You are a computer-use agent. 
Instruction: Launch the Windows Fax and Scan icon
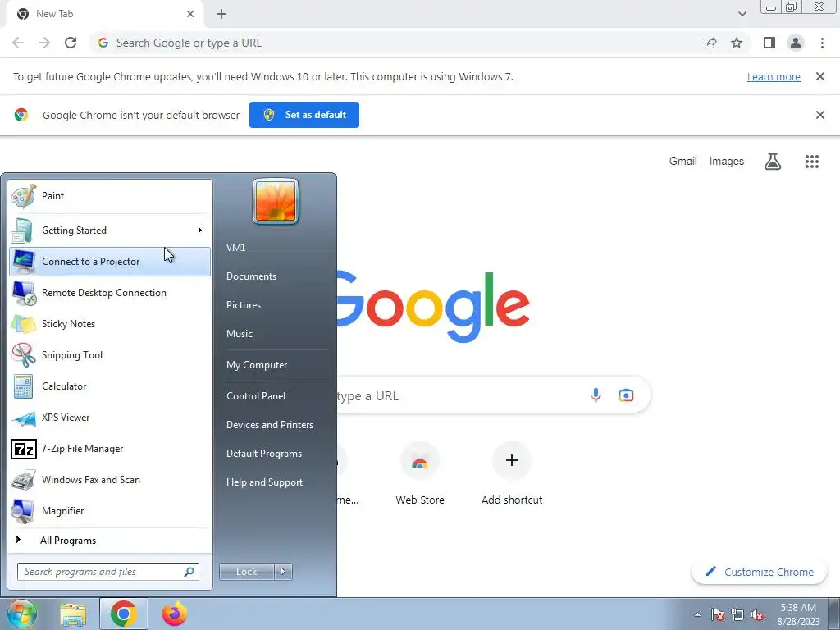23,480
